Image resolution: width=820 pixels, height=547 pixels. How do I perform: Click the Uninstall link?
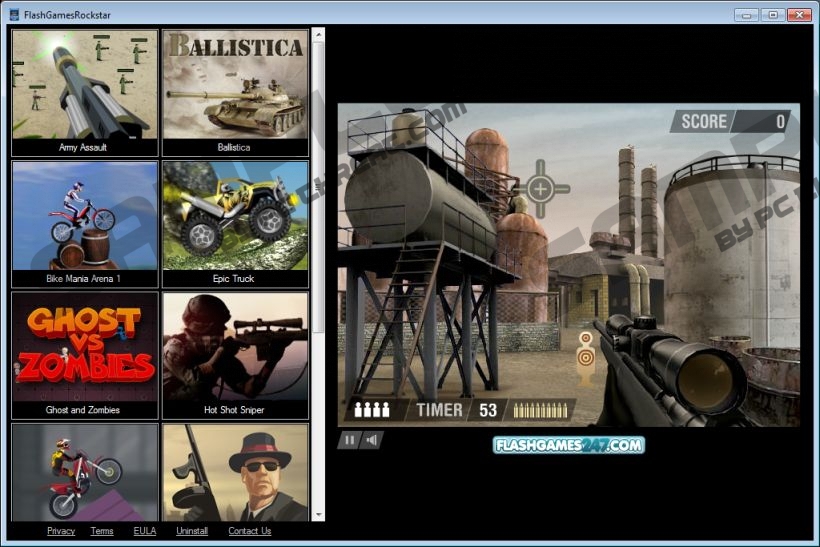coord(192,531)
